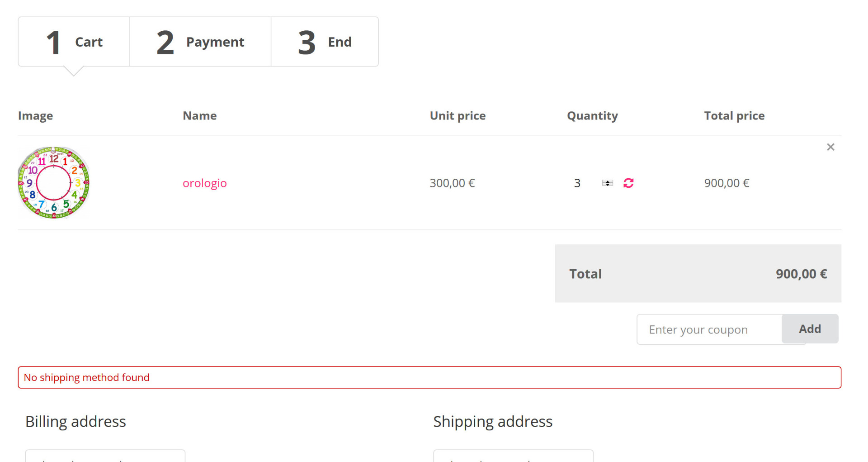Click the Name column header

(x=199, y=116)
